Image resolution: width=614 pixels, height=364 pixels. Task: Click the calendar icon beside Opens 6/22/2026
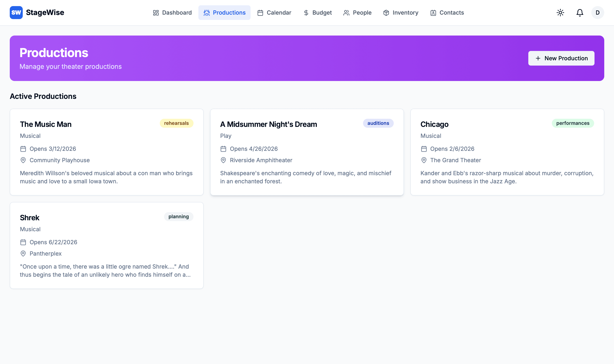coord(23,242)
